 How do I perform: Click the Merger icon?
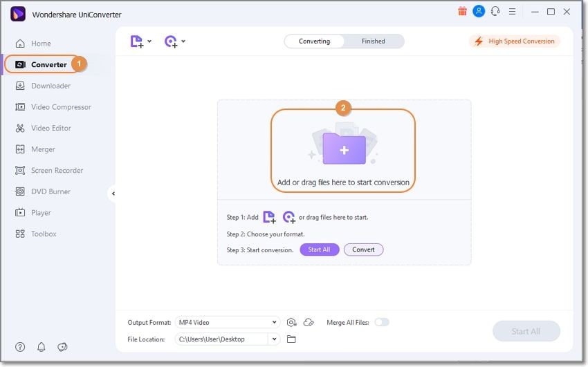tap(20, 149)
